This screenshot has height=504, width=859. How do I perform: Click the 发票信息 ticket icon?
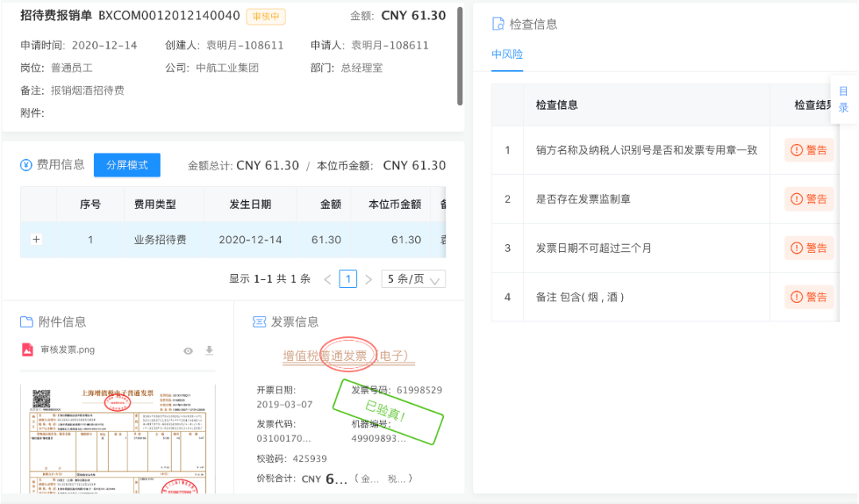[258, 322]
